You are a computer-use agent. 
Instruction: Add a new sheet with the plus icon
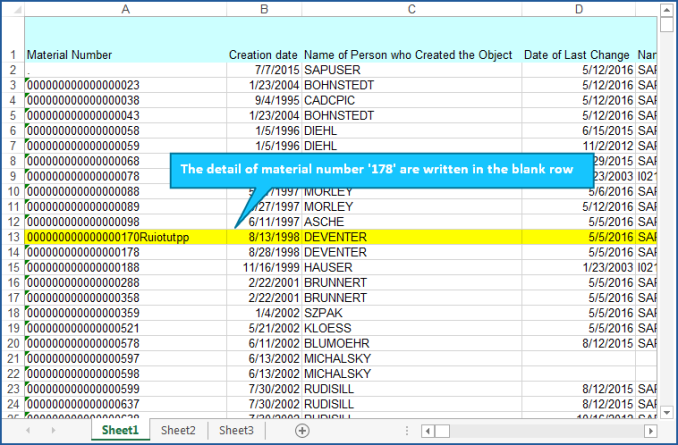coord(302,430)
